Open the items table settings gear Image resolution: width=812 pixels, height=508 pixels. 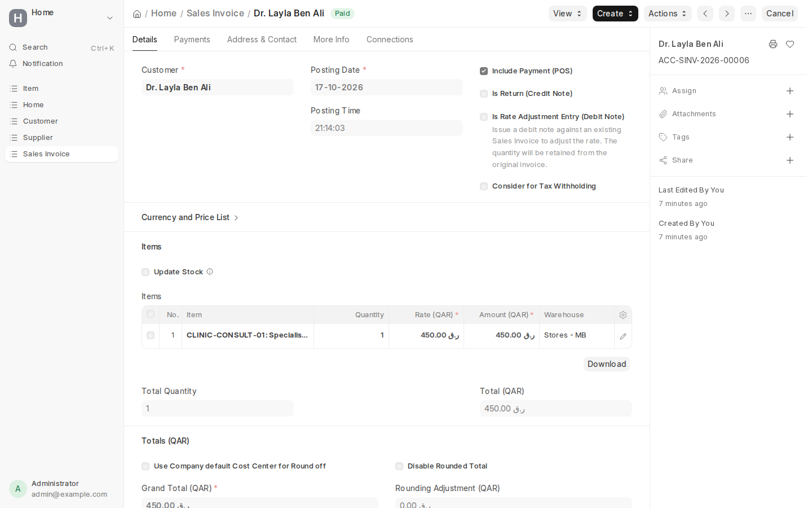[x=623, y=315]
